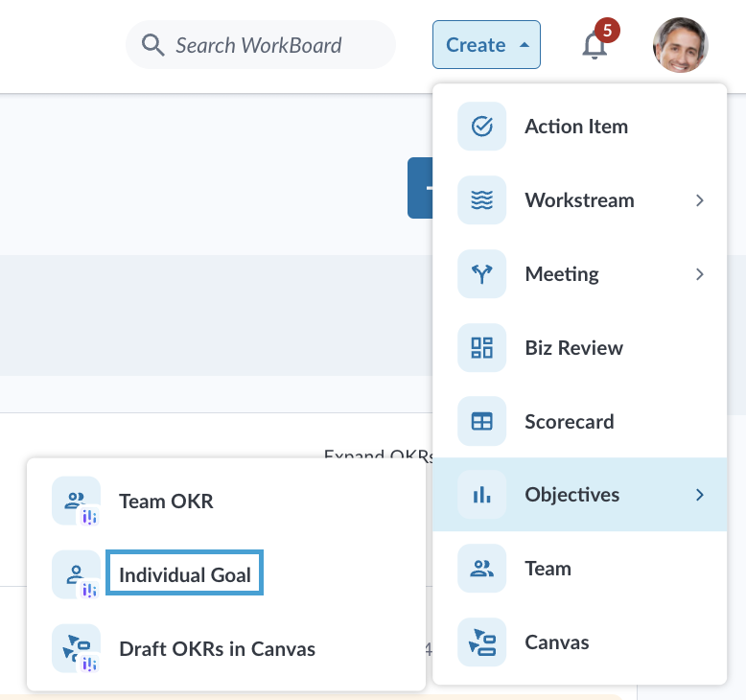This screenshot has width=746, height=700.
Task: Click the Scorecard table icon
Action: [x=481, y=421]
